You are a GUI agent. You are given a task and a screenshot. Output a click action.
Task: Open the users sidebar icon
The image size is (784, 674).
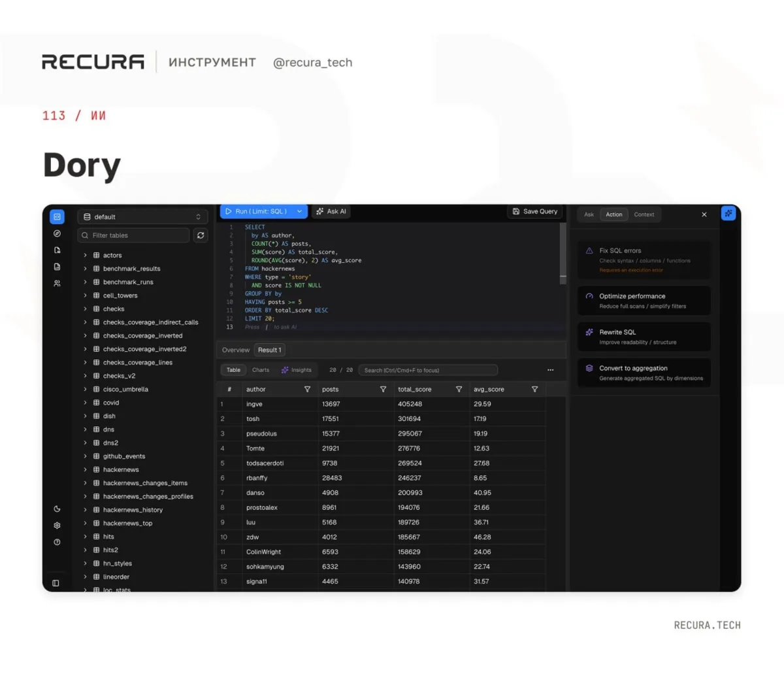[x=57, y=284]
